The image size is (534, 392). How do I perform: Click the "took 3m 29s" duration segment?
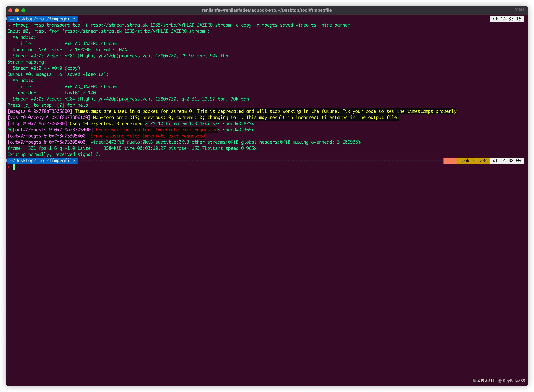tap(473, 161)
